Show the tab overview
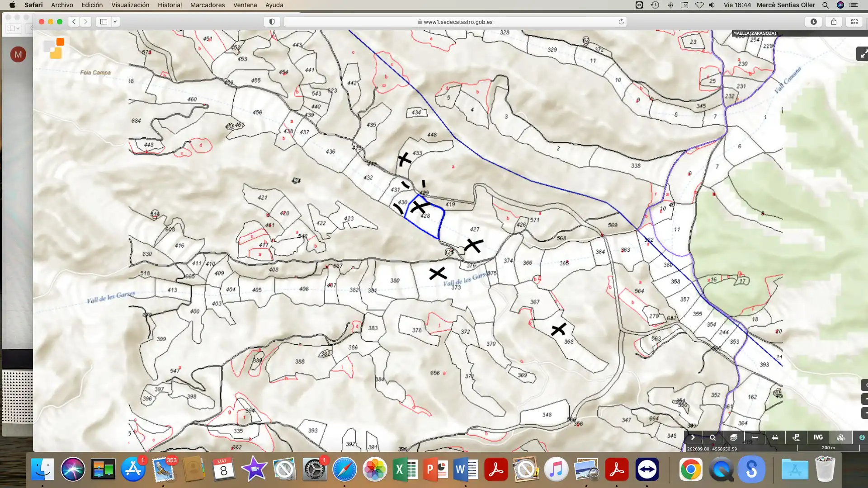 coord(854,22)
